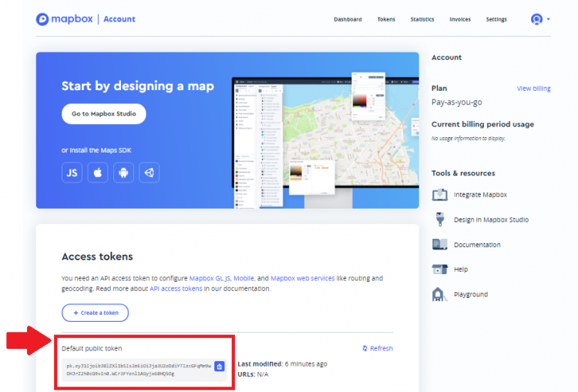The image size is (578, 392).
Task: Open the Apple iOS SDK install option
Action: pos(98,173)
